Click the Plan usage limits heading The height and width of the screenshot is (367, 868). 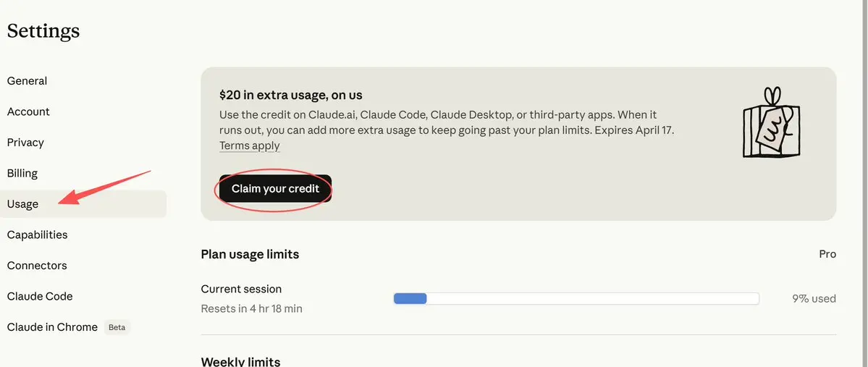[250, 254]
